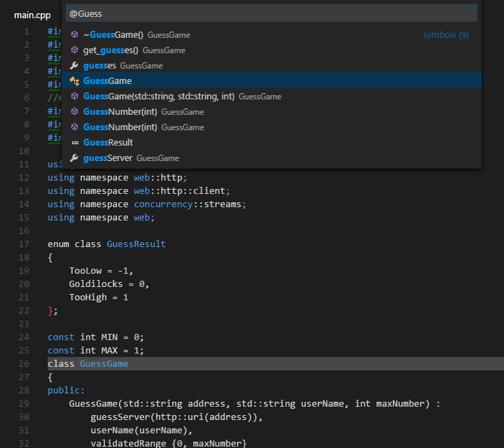
Task: Click the GuessGame constructor cube icon
Action: pos(75,97)
